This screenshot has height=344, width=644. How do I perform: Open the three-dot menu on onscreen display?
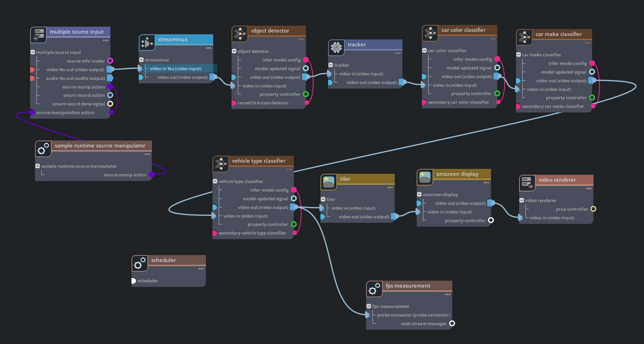[486, 183]
